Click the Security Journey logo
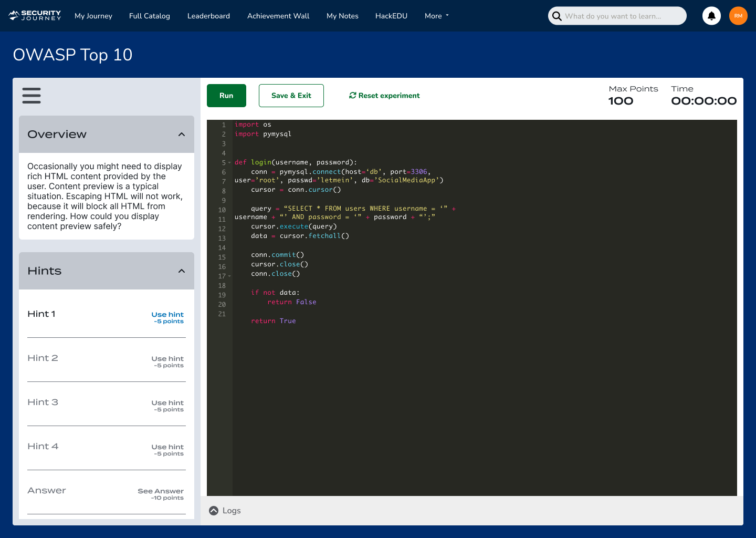This screenshot has height=538, width=756. [34, 15]
